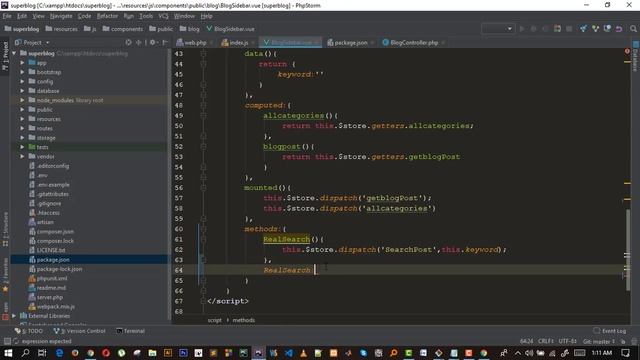The image size is (640, 360).
Task: Open Search Everywhere magnifier icon
Action: 633,29
